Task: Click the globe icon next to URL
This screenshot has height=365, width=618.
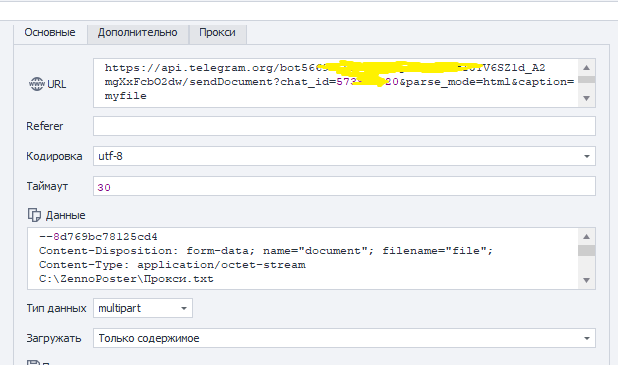Action: (x=37, y=84)
